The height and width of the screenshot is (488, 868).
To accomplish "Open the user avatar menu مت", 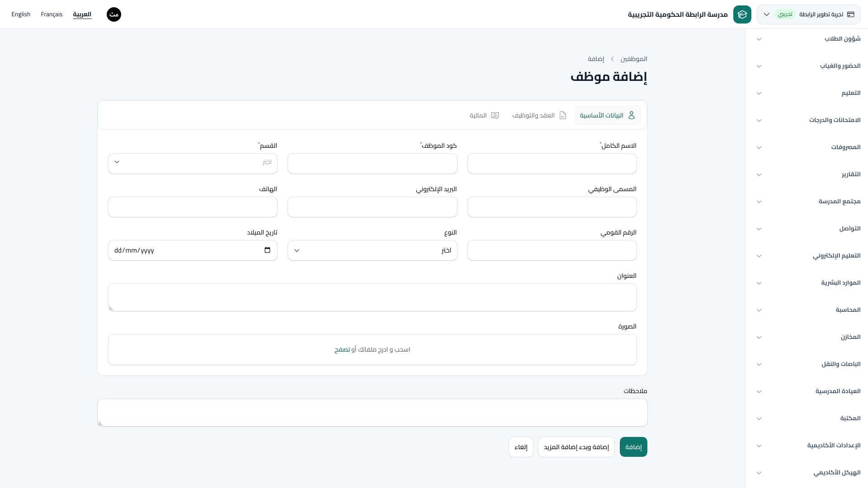I will pyautogui.click(x=114, y=14).
